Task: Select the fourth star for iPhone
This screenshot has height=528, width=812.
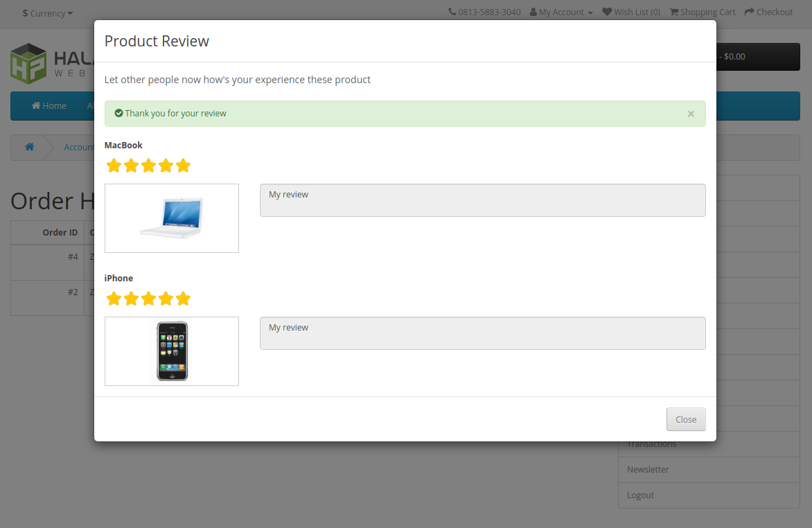Action: [166, 299]
